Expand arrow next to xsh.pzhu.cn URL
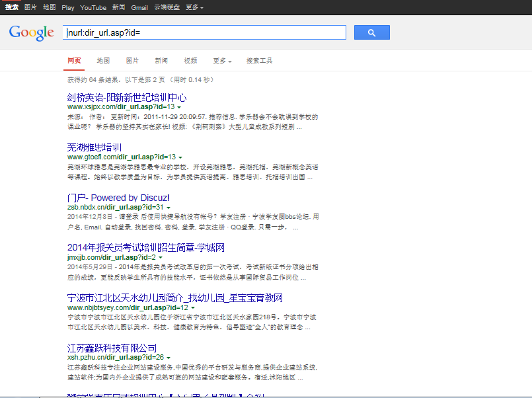532x398 pixels. 169,358
